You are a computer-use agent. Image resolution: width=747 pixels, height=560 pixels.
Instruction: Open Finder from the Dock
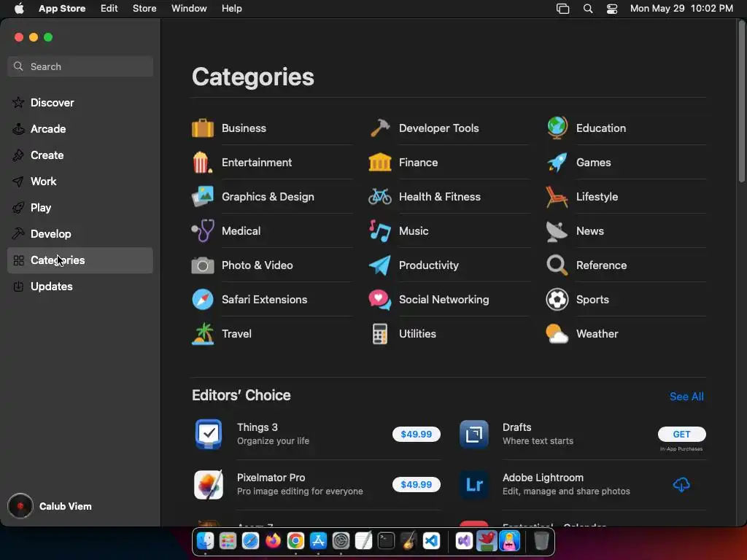coord(205,541)
